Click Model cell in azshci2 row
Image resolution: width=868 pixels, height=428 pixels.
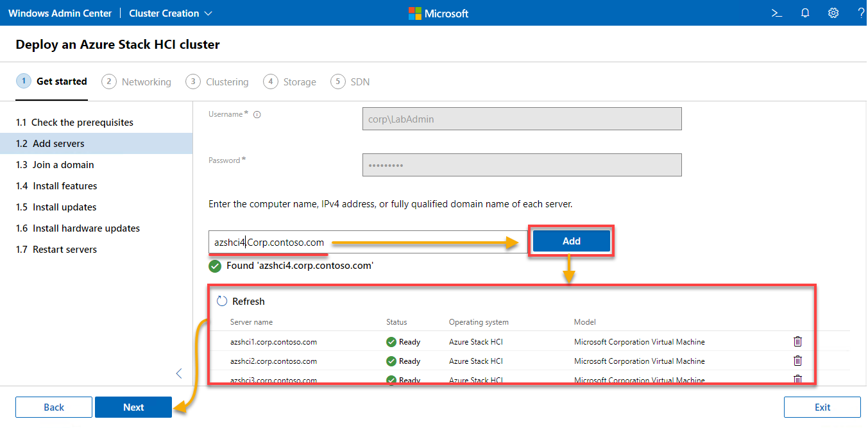640,361
